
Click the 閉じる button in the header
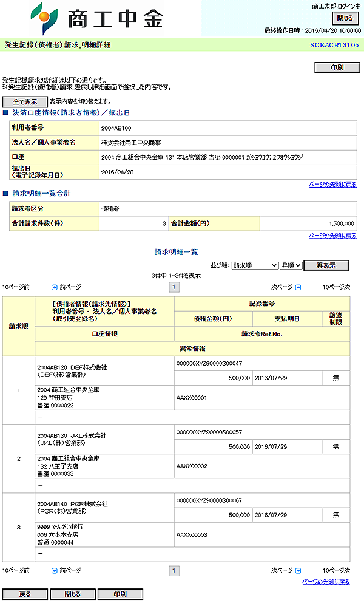coord(345,18)
